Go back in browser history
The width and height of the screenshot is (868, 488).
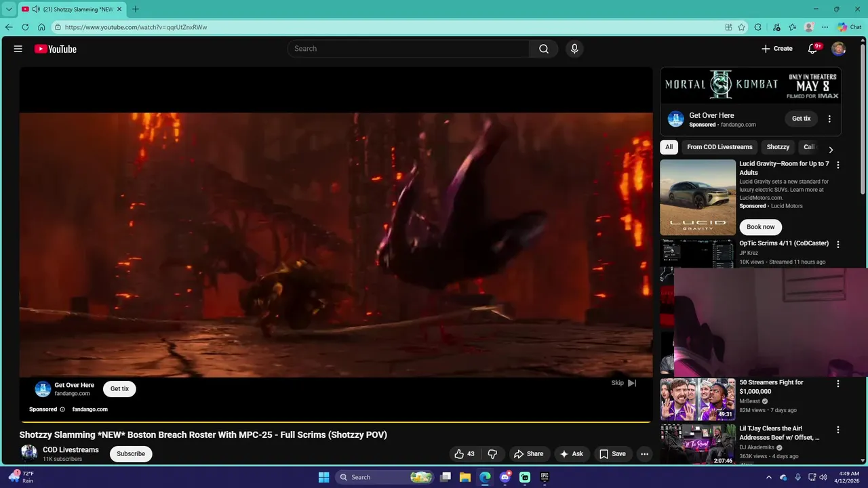point(9,27)
